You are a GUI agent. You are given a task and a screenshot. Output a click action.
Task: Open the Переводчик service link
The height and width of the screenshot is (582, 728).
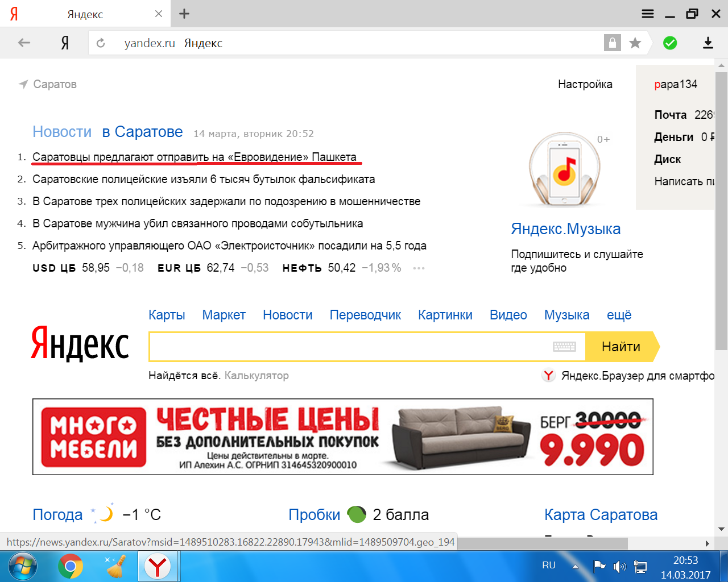[365, 315]
